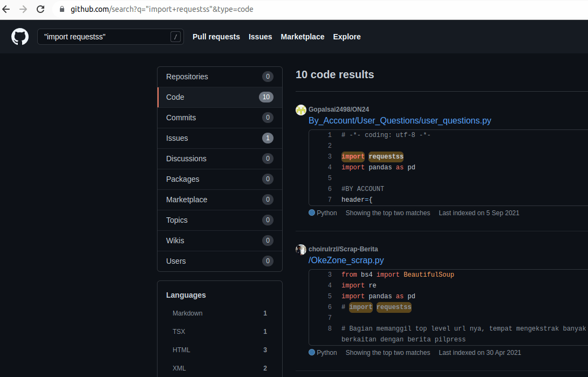Open Pull requests in top navigation
The image size is (588, 377).
point(216,37)
